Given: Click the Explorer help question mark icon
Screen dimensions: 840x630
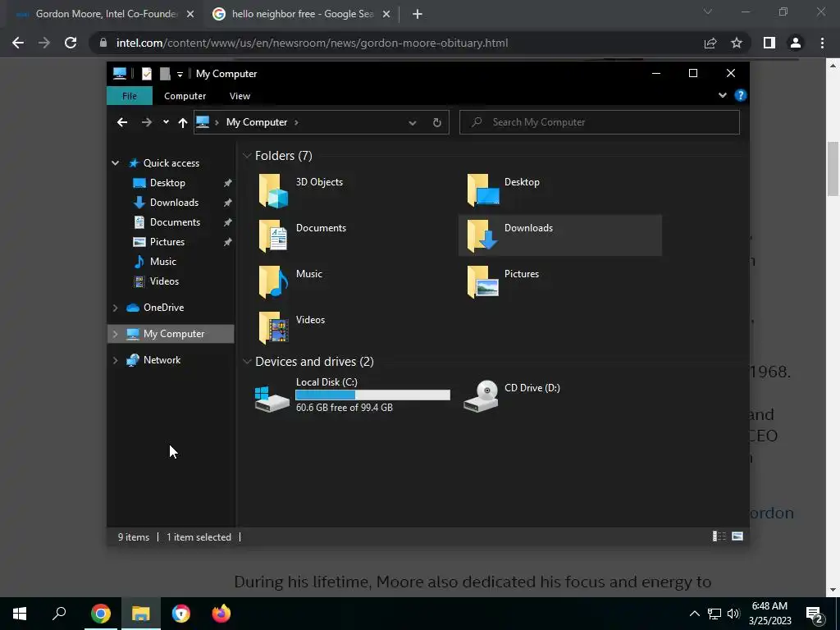Looking at the screenshot, I should point(741,95).
